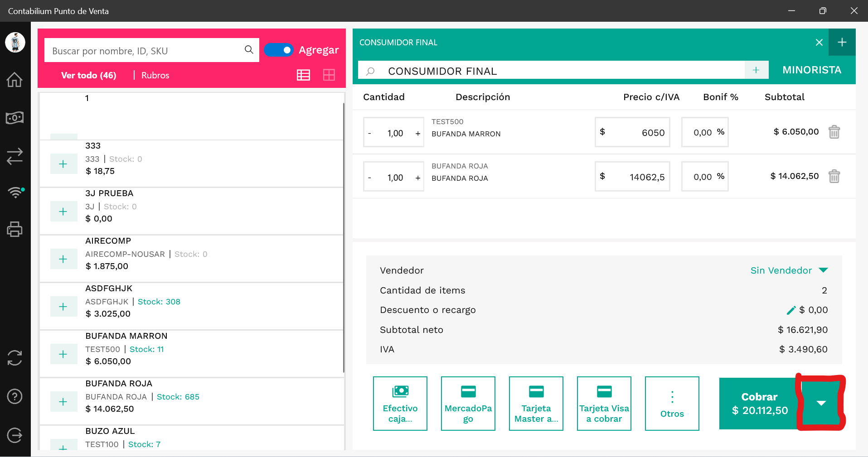Screen dimensions: 868x457
Task: Toggle the Agregar switch
Action: tap(278, 50)
